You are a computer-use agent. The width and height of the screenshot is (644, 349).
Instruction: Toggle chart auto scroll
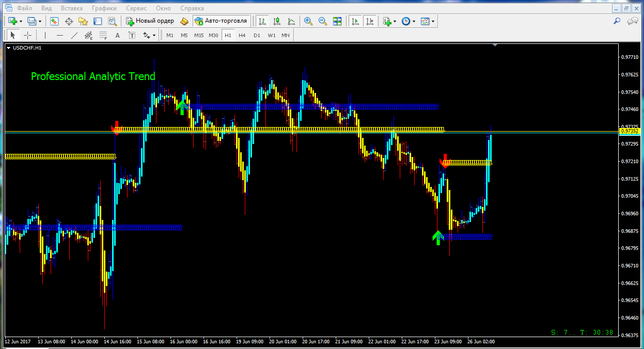[355, 21]
